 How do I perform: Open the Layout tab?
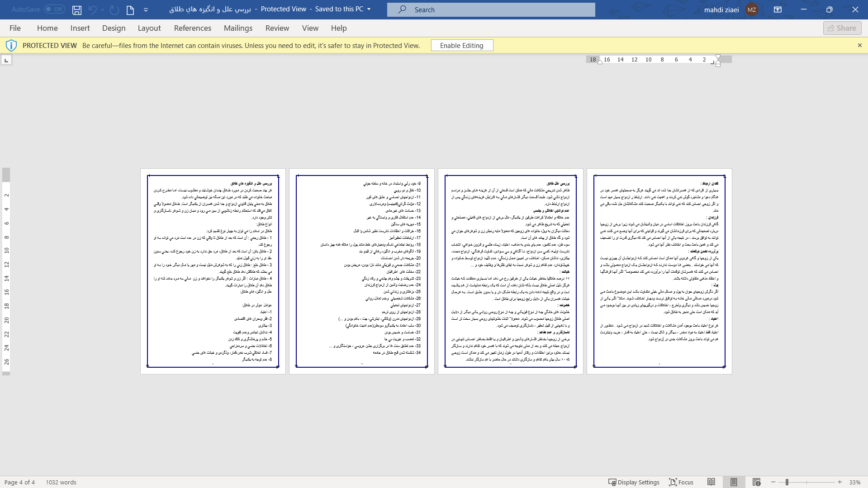click(149, 28)
